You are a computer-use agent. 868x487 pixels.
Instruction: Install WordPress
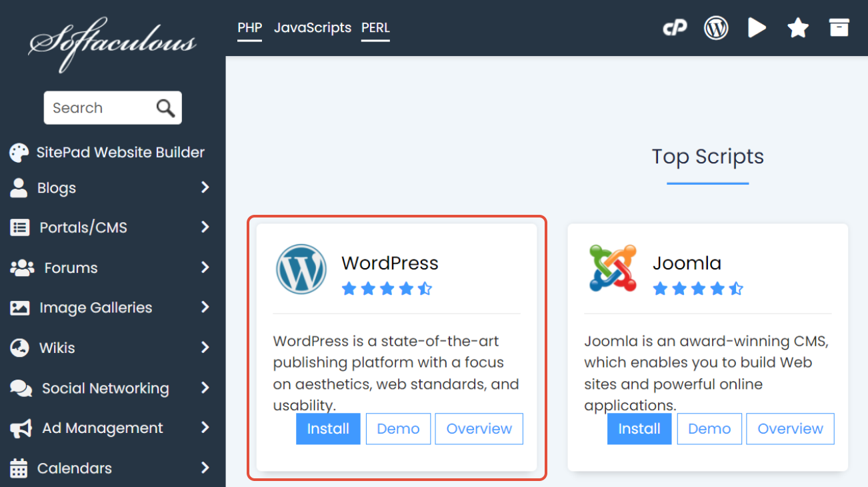[328, 429]
